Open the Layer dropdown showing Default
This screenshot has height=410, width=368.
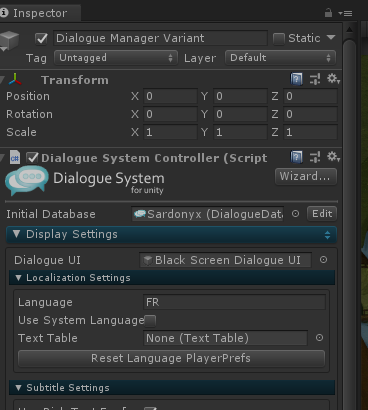(280, 58)
